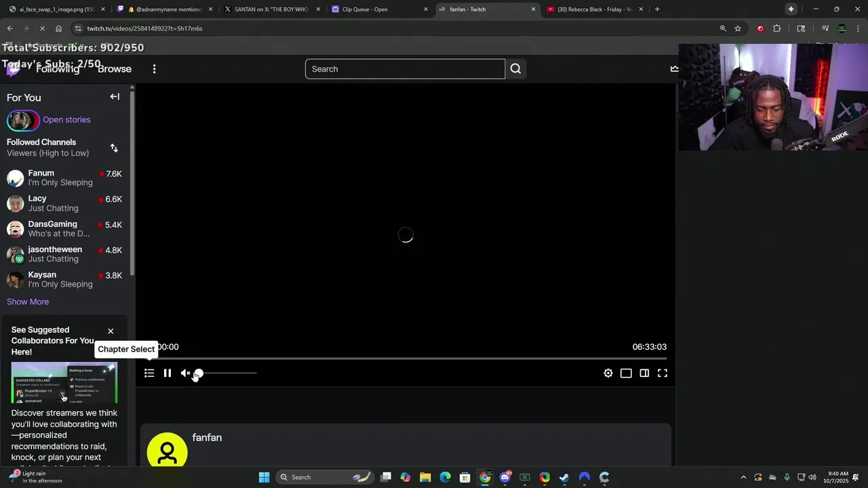The image size is (868, 488).
Task: View site information icon in address bar
Action: (x=79, y=28)
